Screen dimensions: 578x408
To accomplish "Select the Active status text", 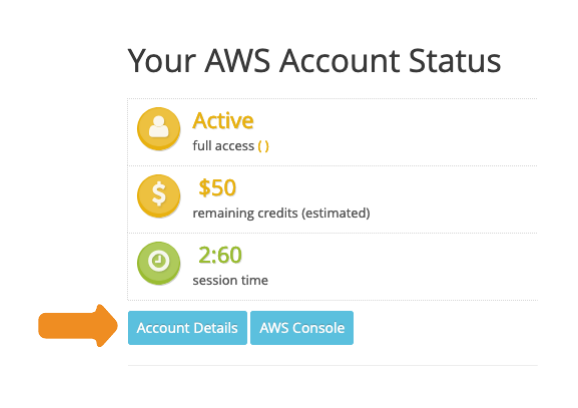I will point(223,121).
